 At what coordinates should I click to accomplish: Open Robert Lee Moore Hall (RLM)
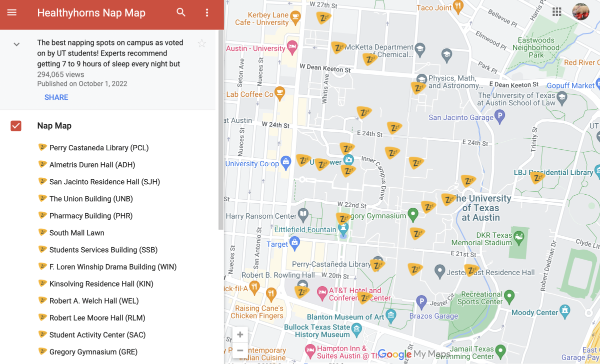pos(91,318)
